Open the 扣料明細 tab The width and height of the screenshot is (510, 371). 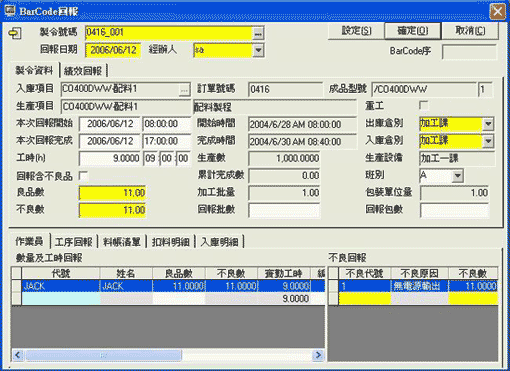[171, 242]
